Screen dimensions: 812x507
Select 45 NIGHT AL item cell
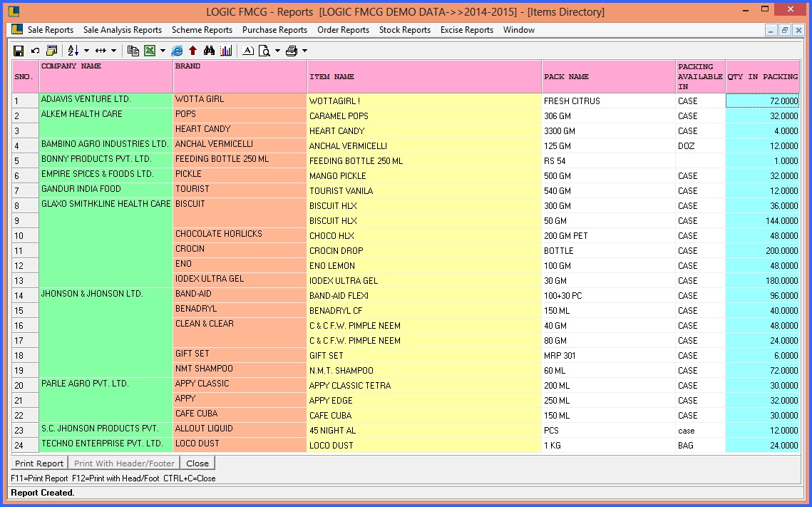coord(424,431)
